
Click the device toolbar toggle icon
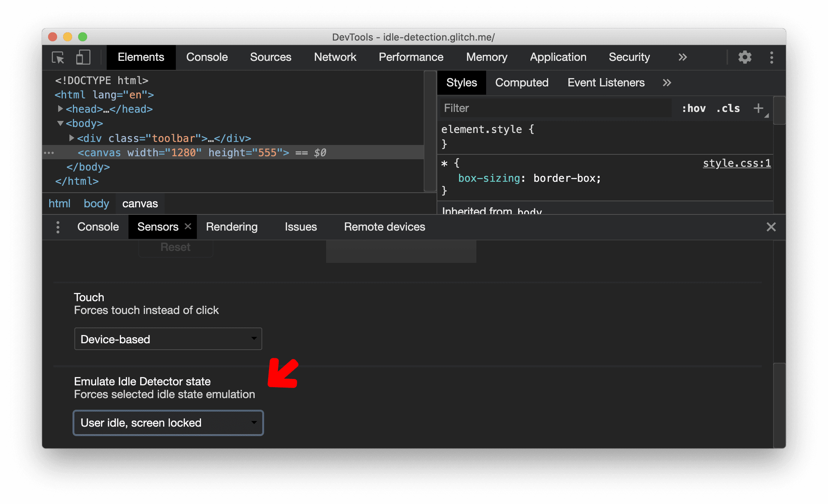click(x=83, y=57)
